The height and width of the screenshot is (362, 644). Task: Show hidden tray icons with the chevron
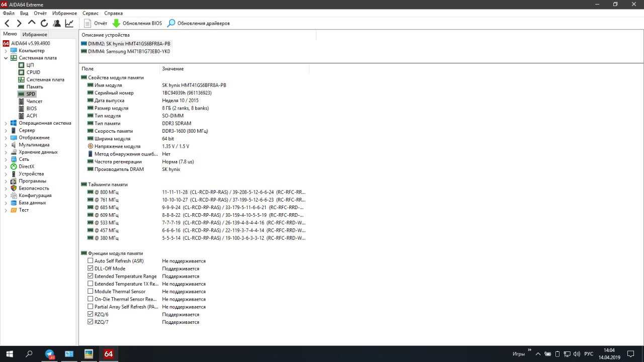(x=538, y=354)
